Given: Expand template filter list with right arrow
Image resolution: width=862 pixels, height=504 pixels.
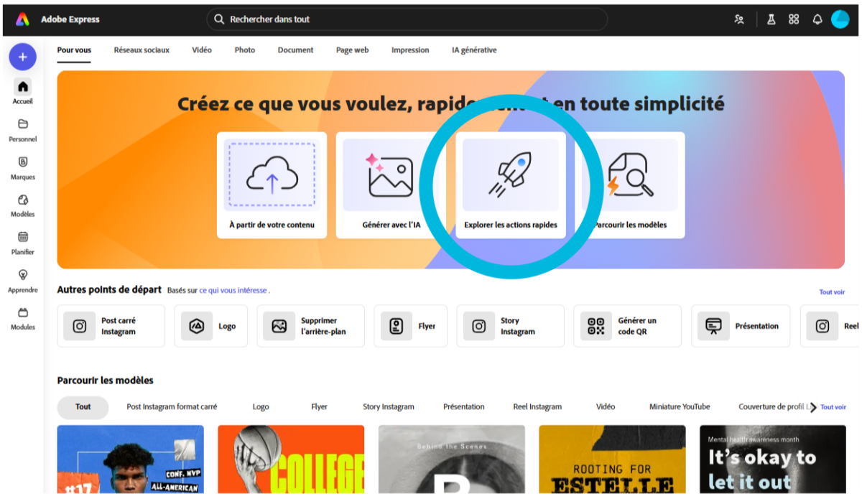Looking at the screenshot, I should pyautogui.click(x=813, y=408).
